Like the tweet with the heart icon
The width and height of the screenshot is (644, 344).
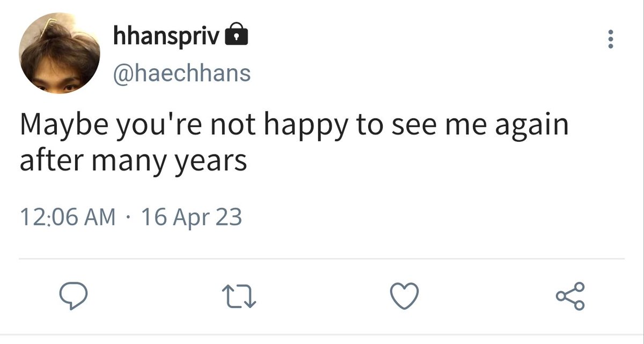(x=404, y=297)
